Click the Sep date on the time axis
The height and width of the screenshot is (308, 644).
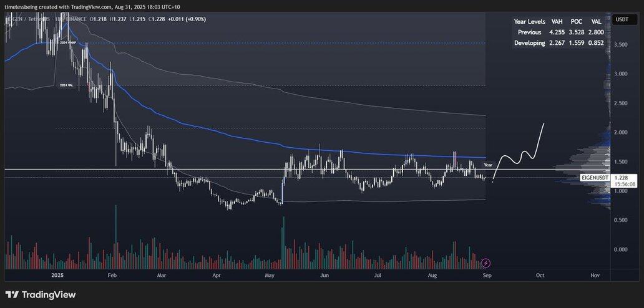tap(487, 276)
